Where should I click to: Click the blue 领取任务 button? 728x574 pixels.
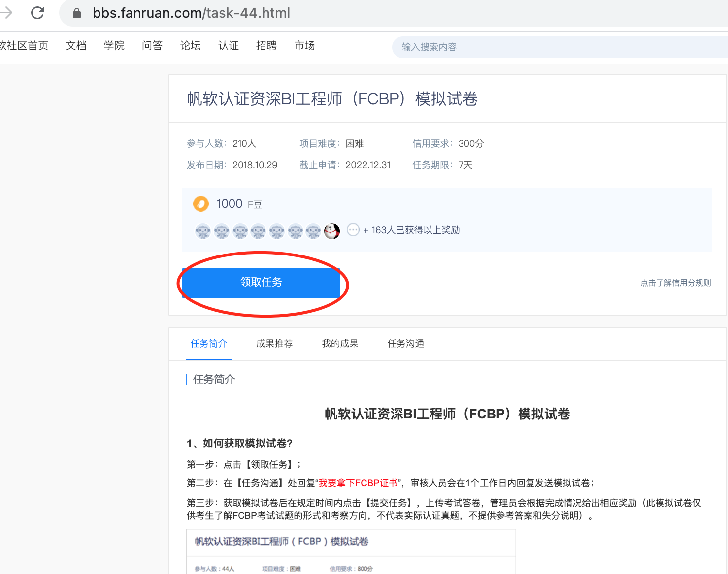click(261, 283)
